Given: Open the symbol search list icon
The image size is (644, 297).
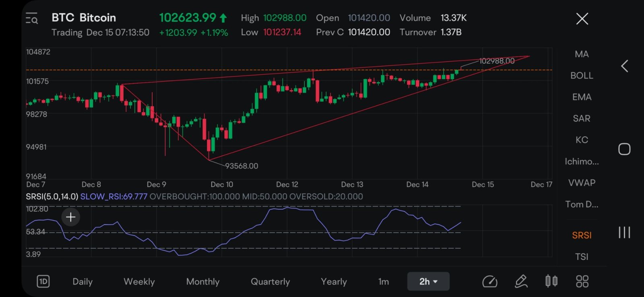Looking at the screenshot, I should [32, 19].
